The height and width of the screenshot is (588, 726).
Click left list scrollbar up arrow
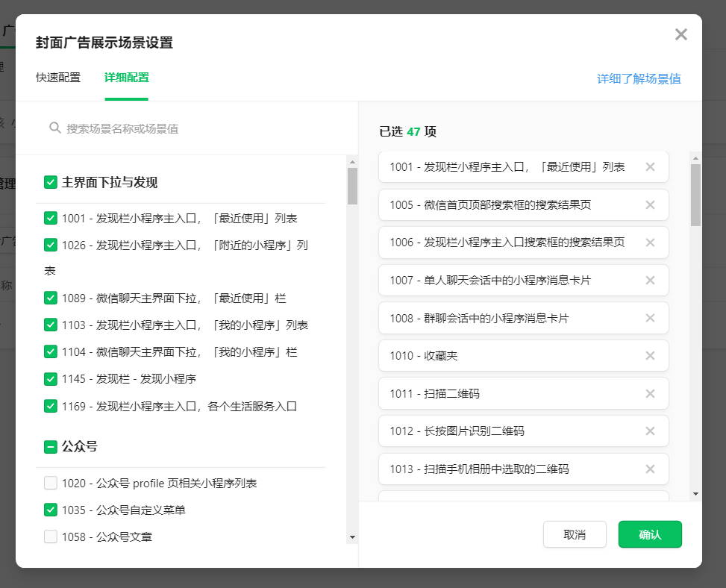click(352, 162)
